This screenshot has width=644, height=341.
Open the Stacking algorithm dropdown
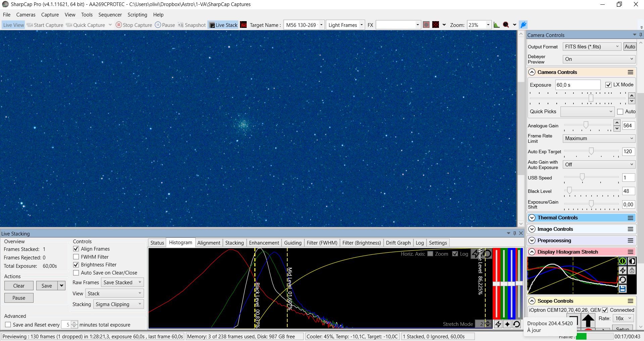pos(118,304)
